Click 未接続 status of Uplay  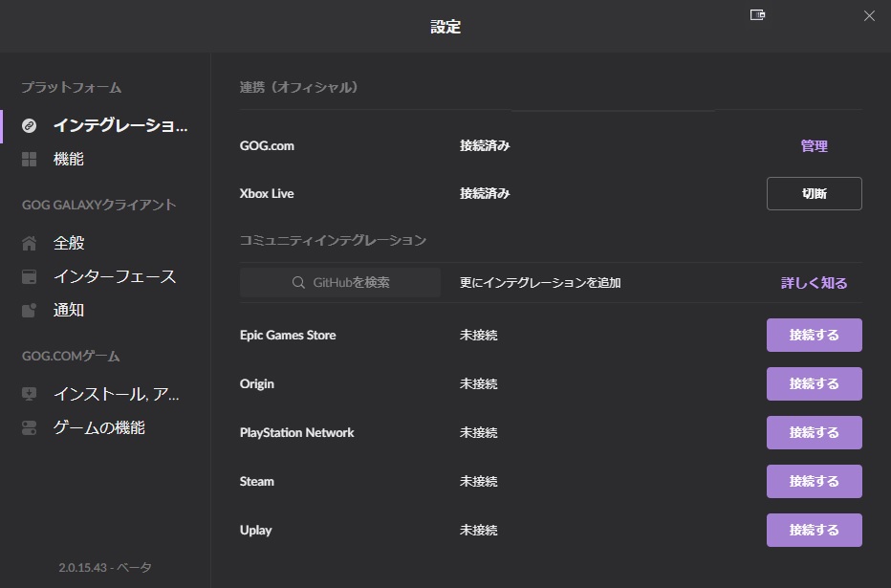click(x=478, y=531)
